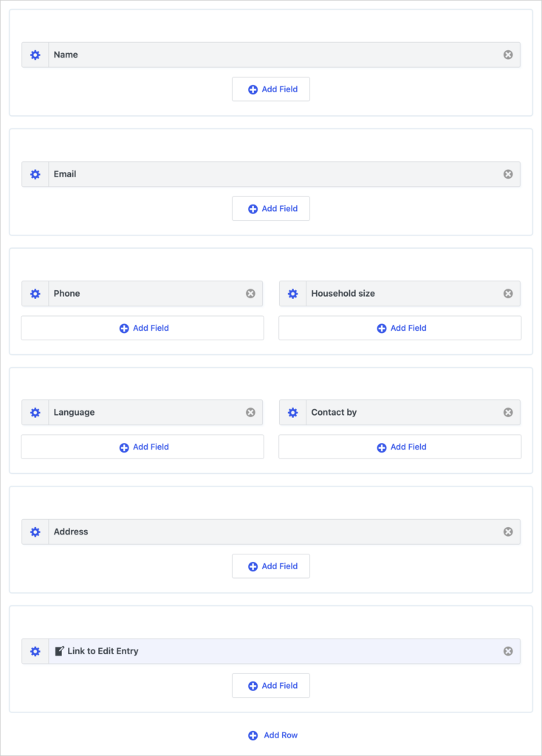Click Add Field below Link to Edit Entry
This screenshot has height=756, width=542.
pos(271,686)
